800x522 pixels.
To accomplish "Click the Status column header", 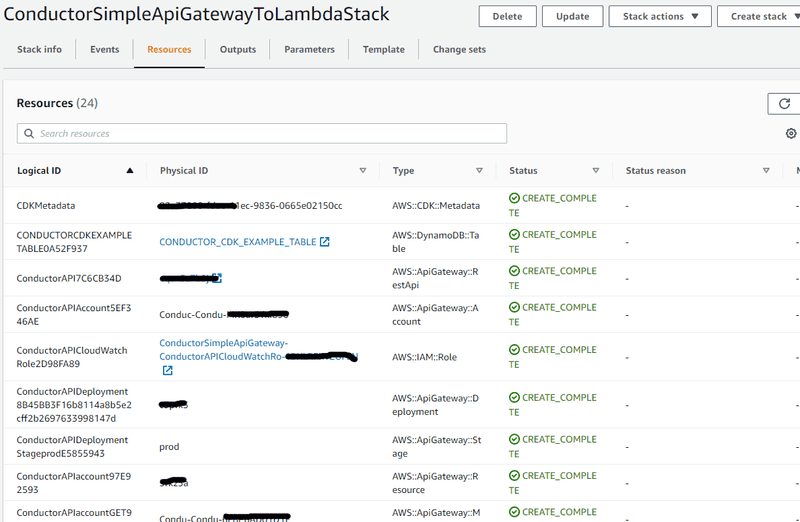I will [523, 170].
